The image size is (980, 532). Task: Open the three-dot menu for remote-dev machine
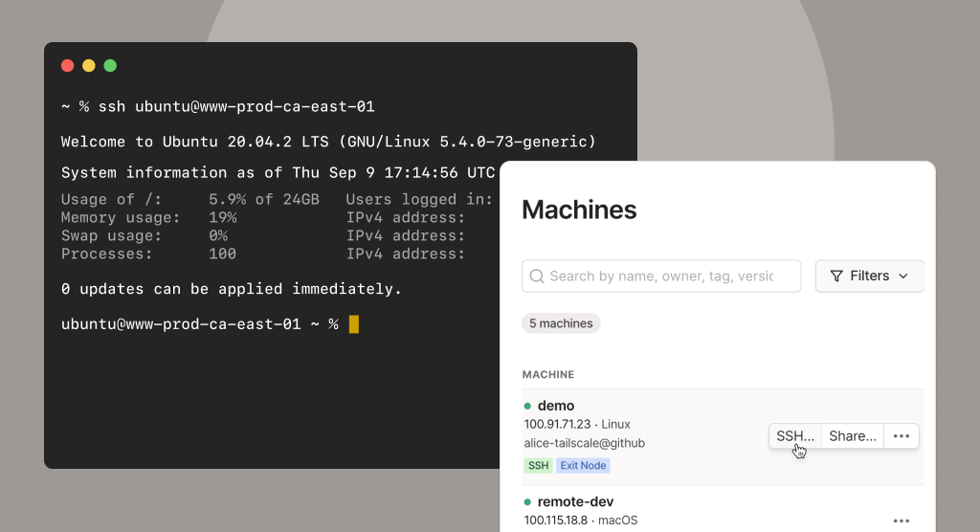tap(902, 521)
